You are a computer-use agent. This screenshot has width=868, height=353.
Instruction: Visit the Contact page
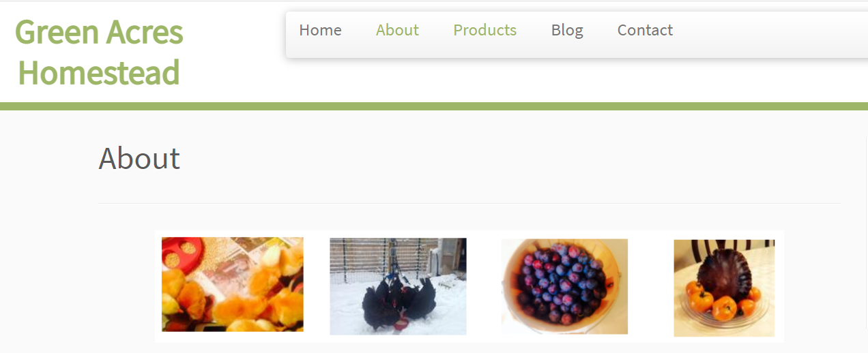coord(645,30)
